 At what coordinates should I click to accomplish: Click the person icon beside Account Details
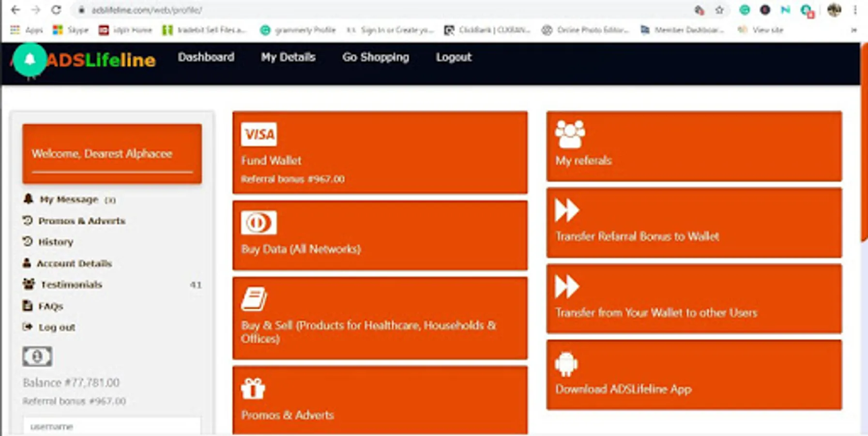click(27, 263)
